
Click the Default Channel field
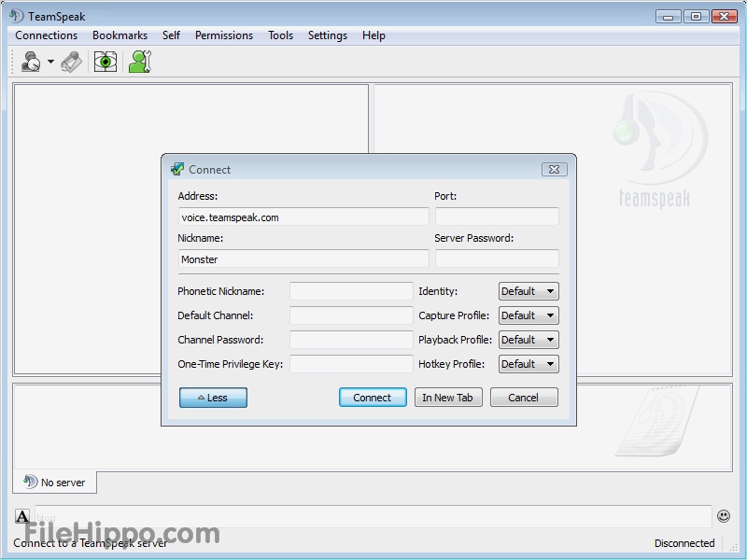[351, 315]
